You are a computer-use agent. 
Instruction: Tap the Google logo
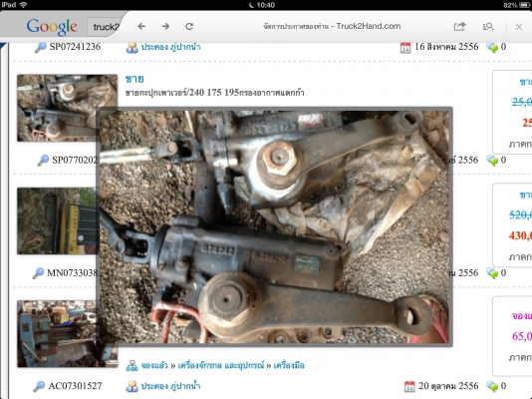pyautogui.click(x=52, y=27)
